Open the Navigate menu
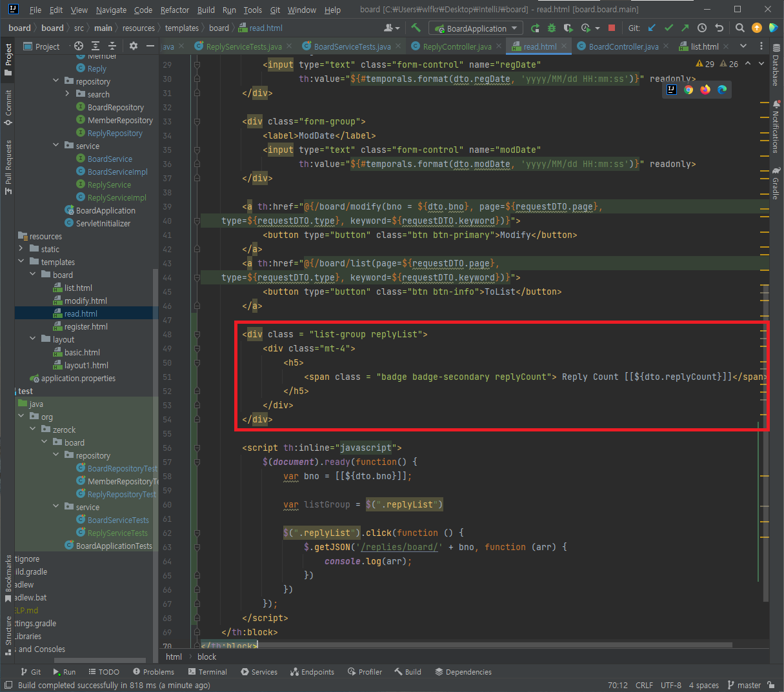The width and height of the screenshot is (784, 692). [111, 10]
